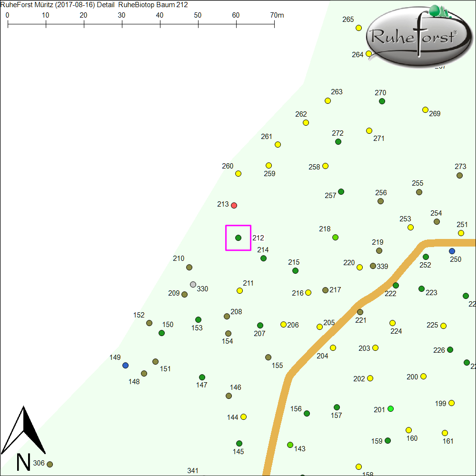Select the dark green tree marker 270

coord(382,101)
